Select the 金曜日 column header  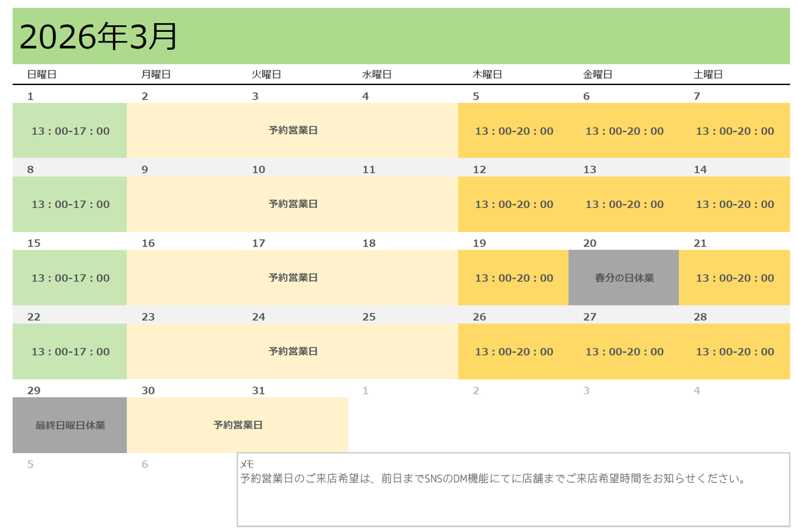point(598,74)
